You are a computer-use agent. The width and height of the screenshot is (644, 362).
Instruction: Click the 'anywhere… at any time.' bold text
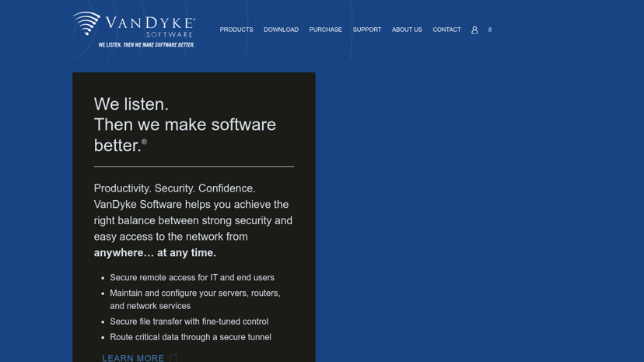pyautogui.click(x=155, y=253)
